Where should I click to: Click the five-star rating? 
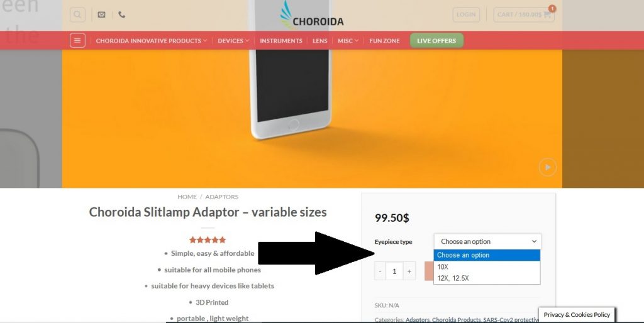pos(208,239)
